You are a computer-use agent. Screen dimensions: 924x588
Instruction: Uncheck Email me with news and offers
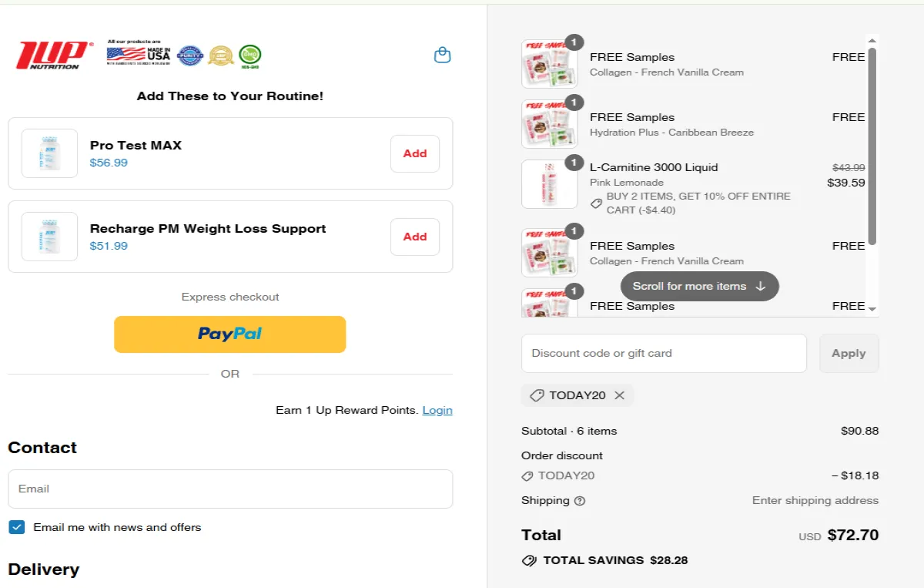point(17,527)
